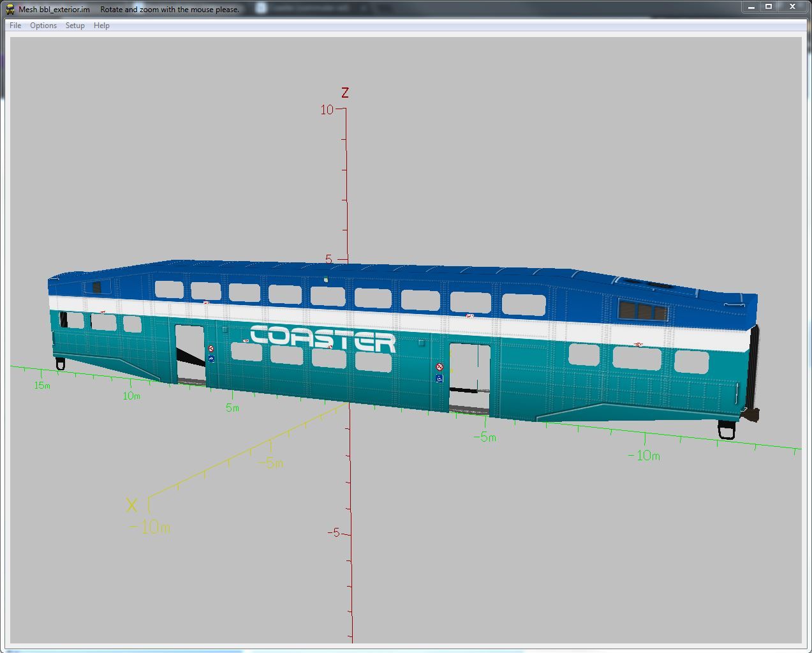Screen dimensions: 812x653
Task: Click the yellow X axis label
Action: [131, 506]
